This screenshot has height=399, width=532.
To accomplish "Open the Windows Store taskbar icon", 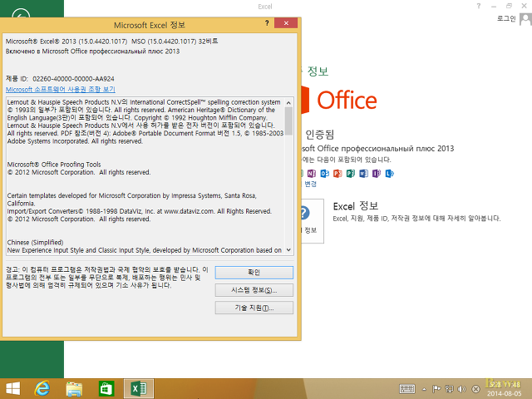I will pyautogui.click(x=106, y=388).
